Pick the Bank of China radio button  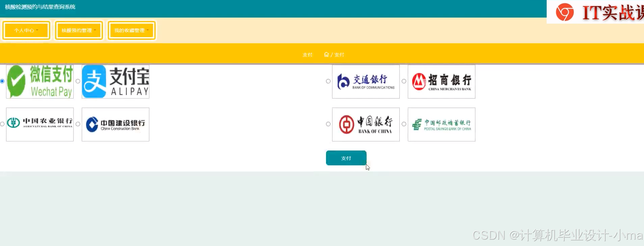click(x=328, y=124)
